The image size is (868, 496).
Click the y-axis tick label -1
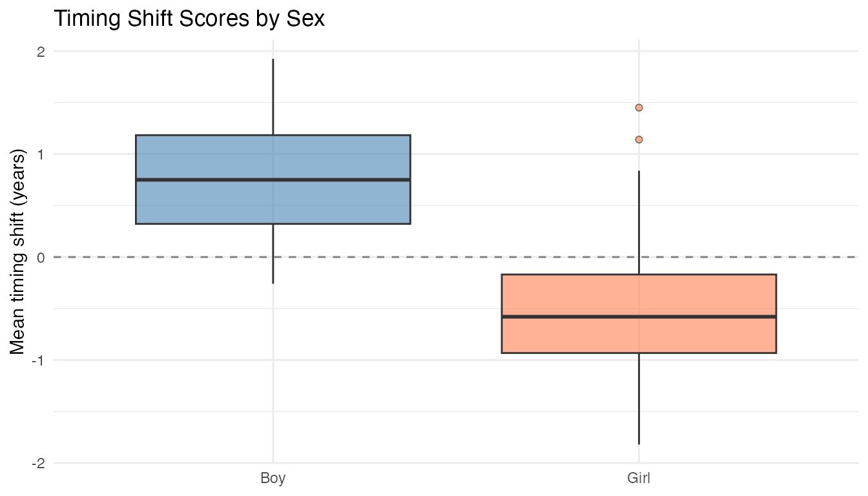[x=37, y=360]
